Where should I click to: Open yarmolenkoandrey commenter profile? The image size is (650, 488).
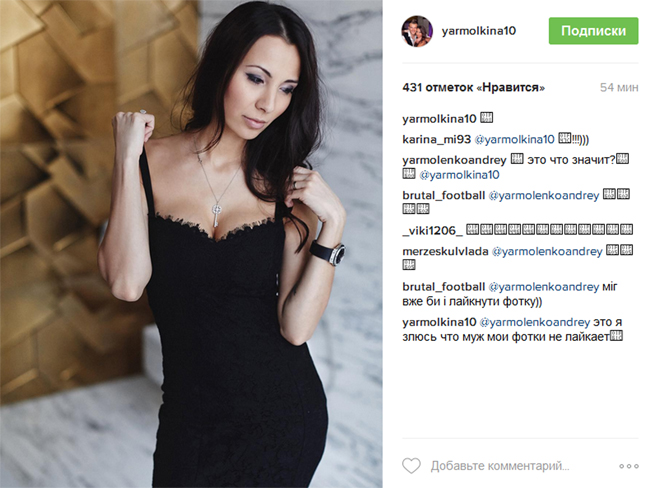[454, 160]
